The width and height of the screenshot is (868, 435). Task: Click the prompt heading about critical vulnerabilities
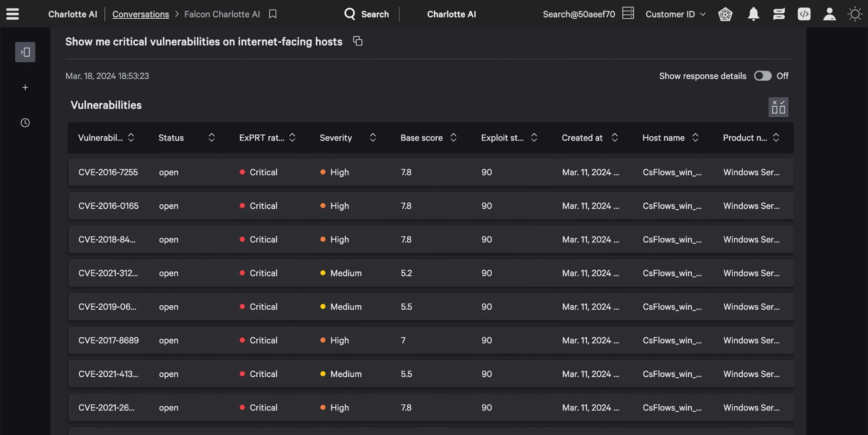pyautogui.click(x=204, y=41)
